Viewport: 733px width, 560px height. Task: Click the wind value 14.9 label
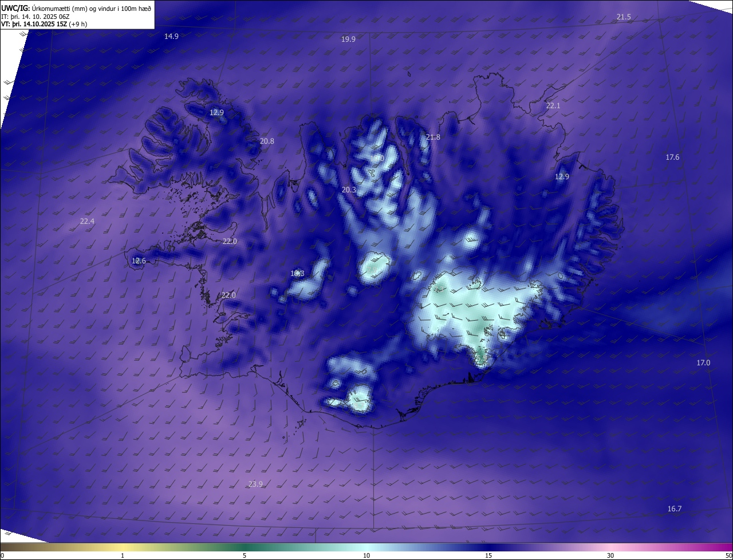[171, 36]
